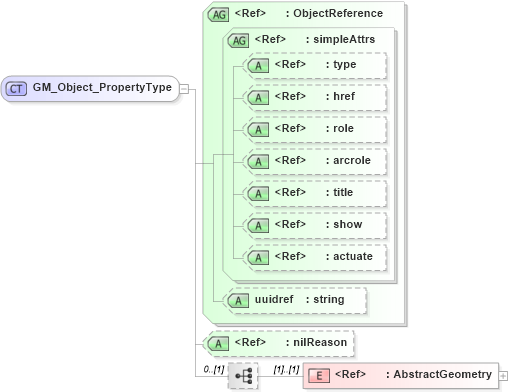The width and height of the screenshot is (508, 392).
Task: Click <Ref> in the AbstractGeometry row
Action: point(350,374)
